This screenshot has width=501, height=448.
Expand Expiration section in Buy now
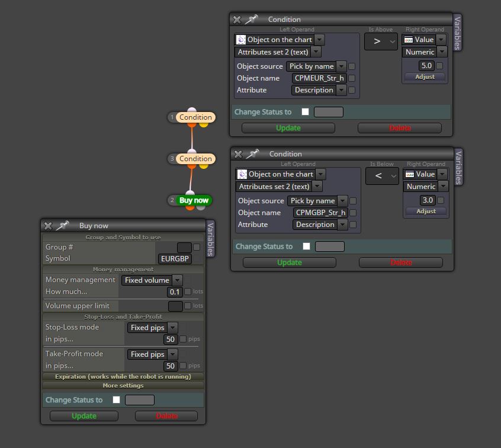point(123,377)
